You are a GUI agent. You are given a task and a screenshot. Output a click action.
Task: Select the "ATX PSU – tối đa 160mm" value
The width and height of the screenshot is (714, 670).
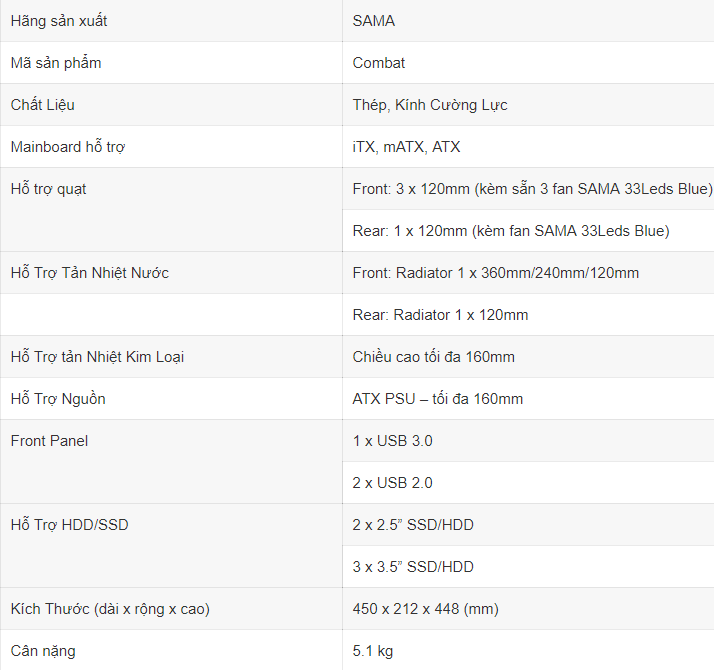point(438,399)
